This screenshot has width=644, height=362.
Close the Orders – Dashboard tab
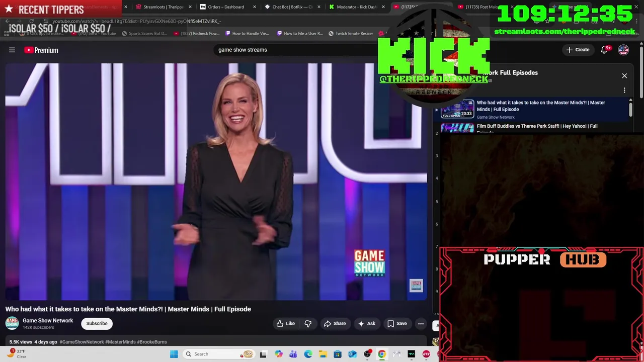[x=254, y=7]
